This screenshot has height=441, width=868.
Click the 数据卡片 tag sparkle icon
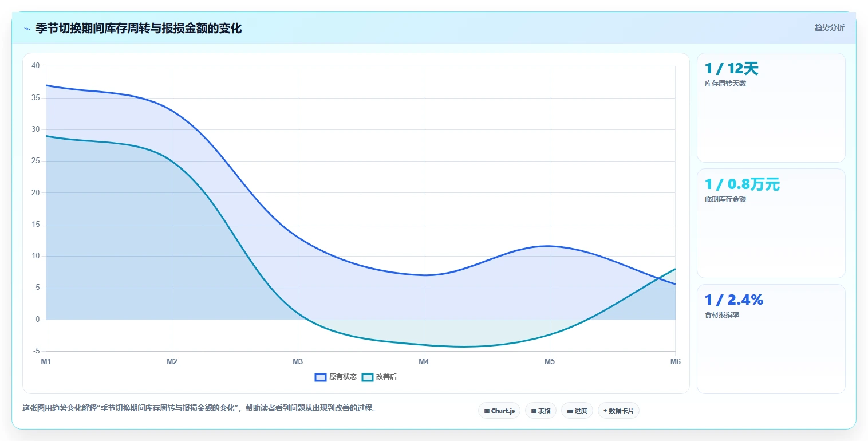coord(605,411)
